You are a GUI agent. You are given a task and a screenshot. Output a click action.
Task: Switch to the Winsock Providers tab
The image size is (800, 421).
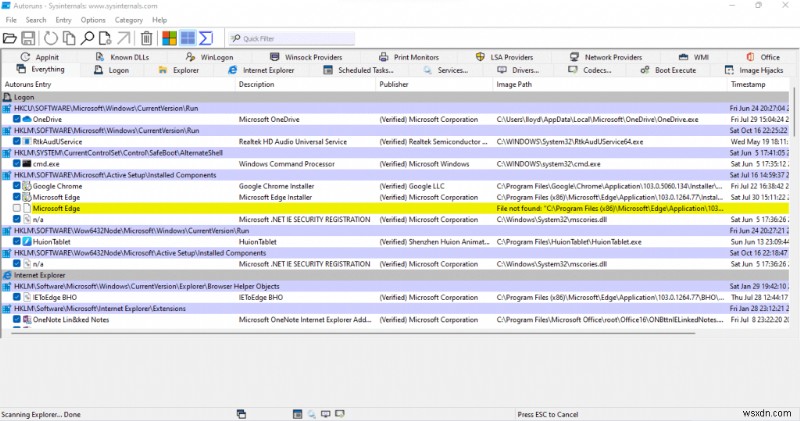coord(306,57)
